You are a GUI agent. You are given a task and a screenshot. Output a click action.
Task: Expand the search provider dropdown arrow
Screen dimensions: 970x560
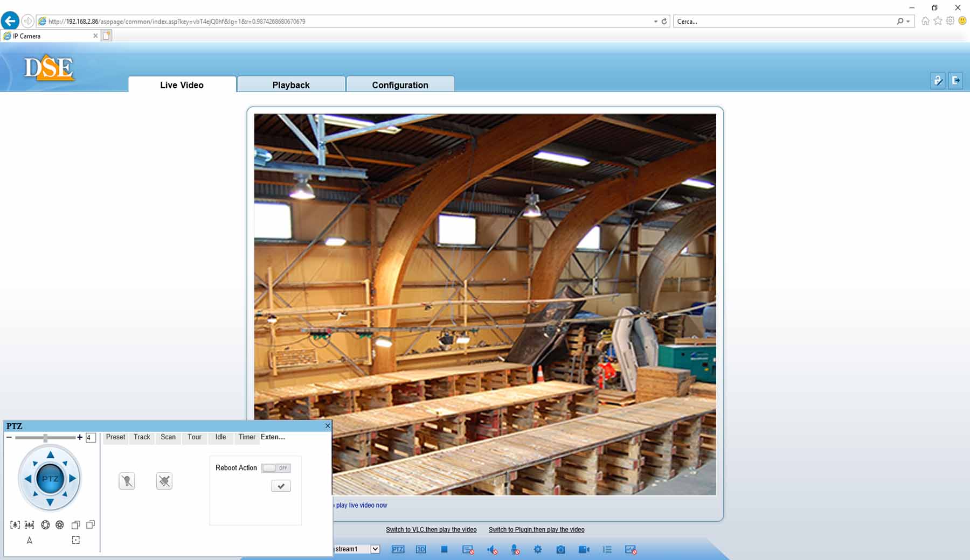(x=908, y=22)
